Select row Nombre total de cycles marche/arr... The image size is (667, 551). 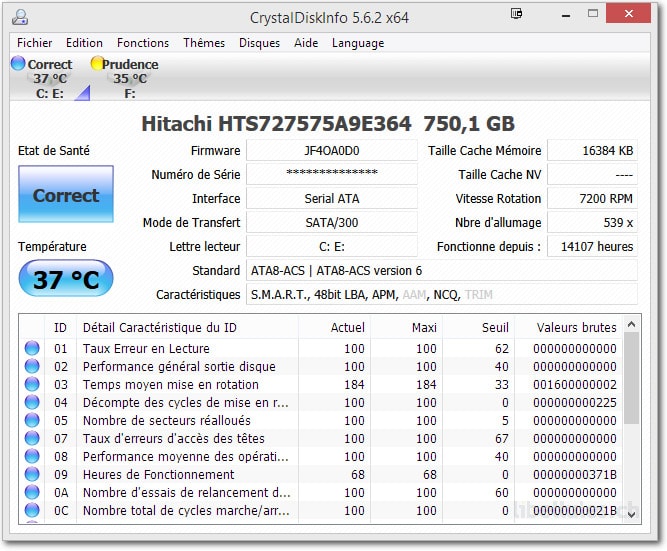(x=321, y=510)
